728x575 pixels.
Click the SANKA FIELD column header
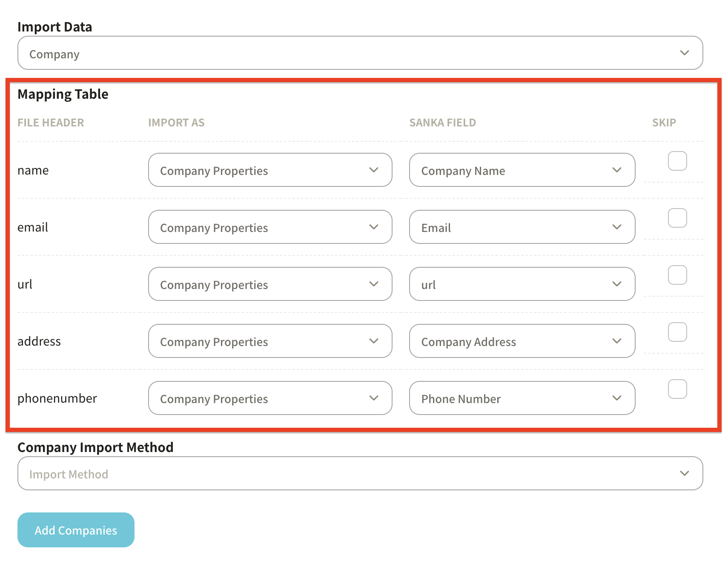(442, 123)
